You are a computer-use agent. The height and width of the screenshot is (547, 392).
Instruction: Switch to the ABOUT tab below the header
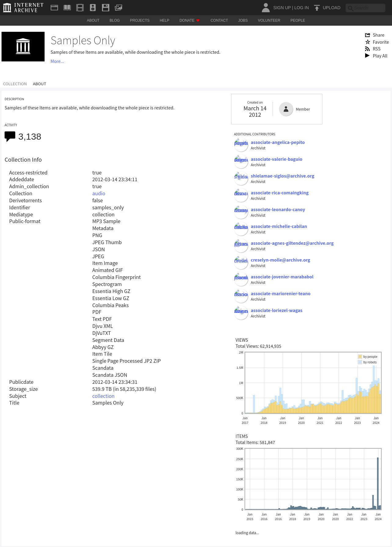(x=39, y=84)
